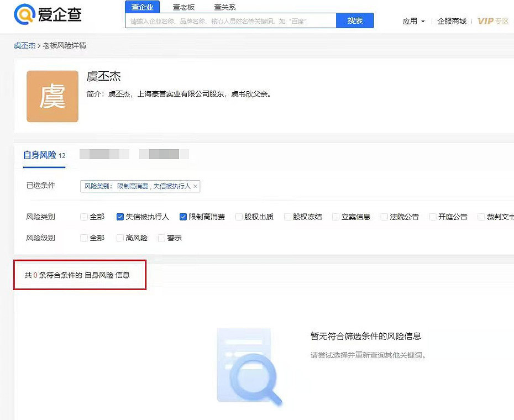Check the 法院公告 filter option
This screenshot has height=420, width=514.
[x=384, y=217]
